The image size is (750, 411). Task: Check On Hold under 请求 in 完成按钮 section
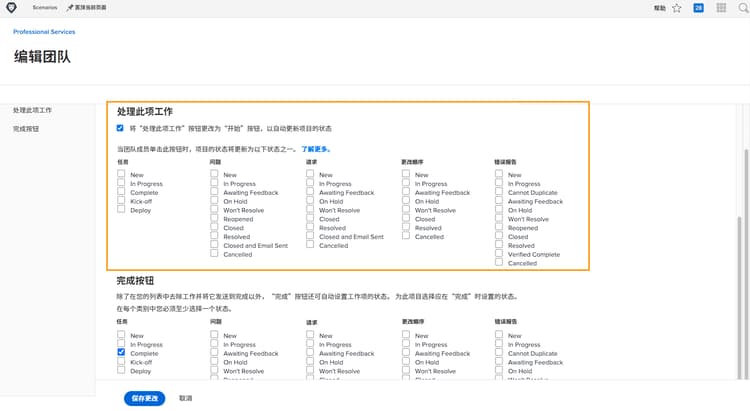tap(310, 361)
